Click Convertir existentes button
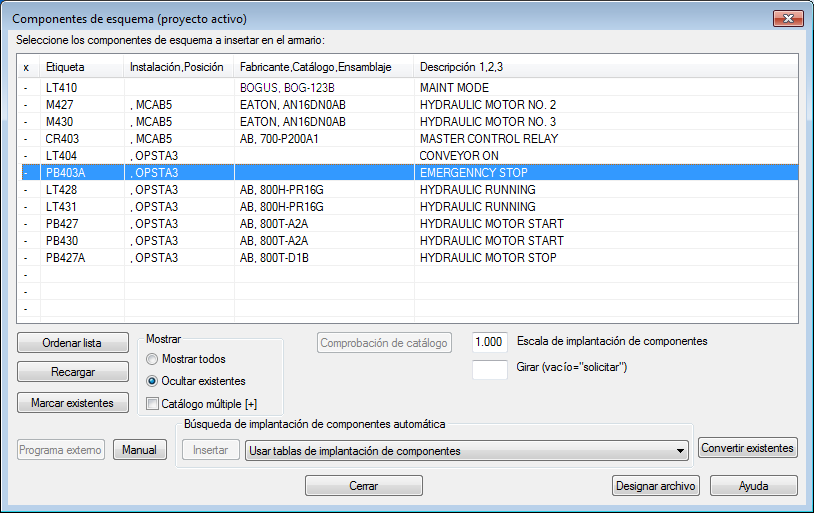Image resolution: width=814 pixels, height=513 pixels. coord(748,448)
